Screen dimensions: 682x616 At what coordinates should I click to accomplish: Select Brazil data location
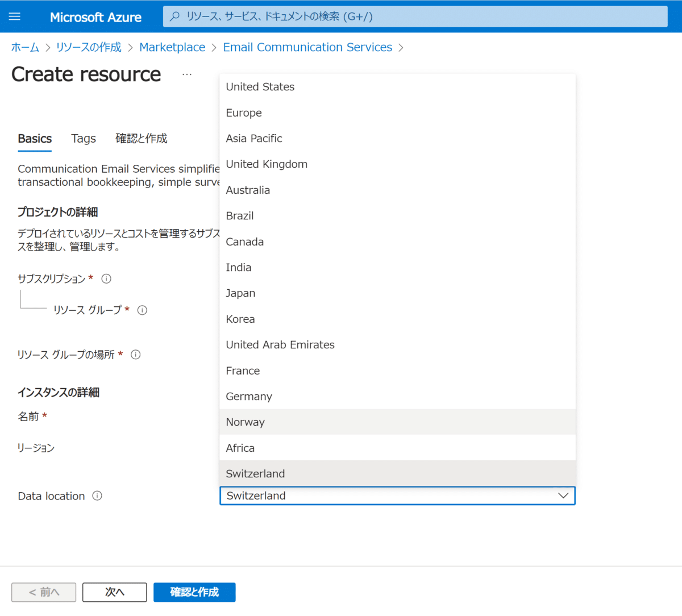[x=397, y=216]
